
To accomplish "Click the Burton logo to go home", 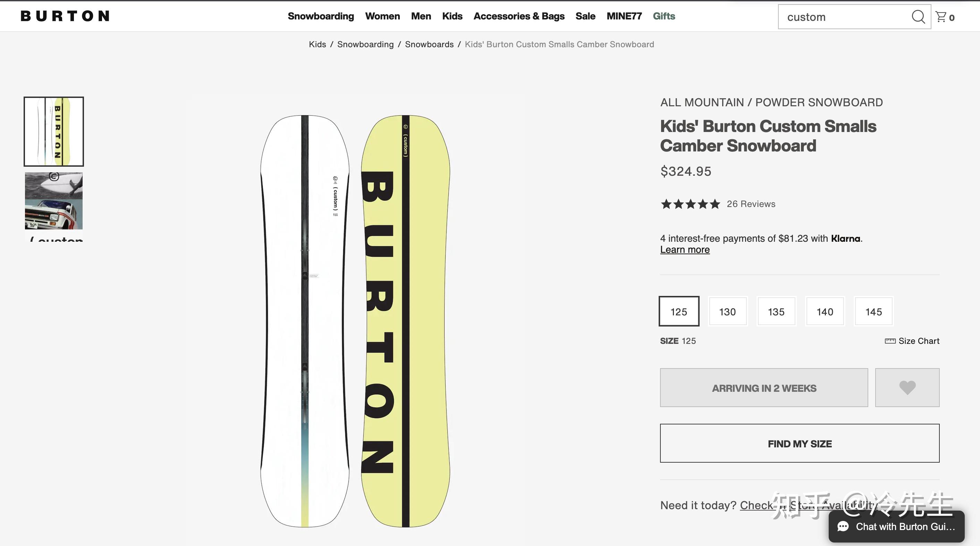I will point(65,16).
